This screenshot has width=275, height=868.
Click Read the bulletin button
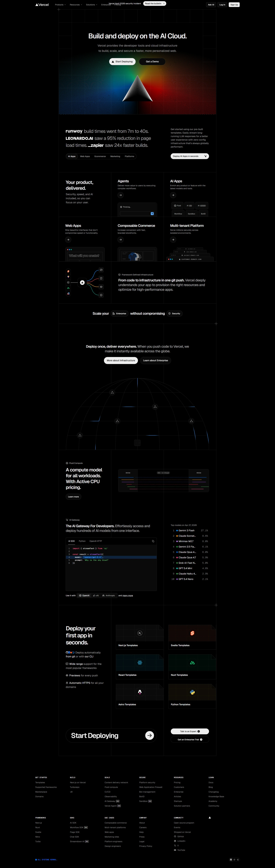click(155, 3)
